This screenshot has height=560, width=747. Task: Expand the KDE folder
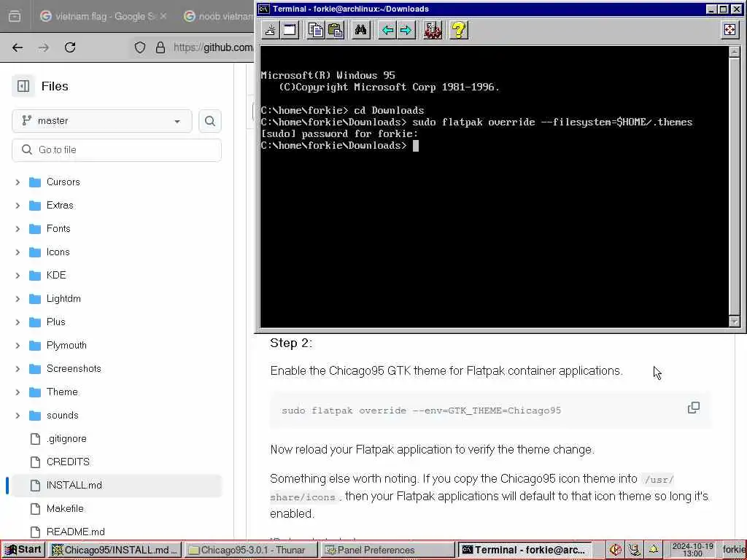coord(18,276)
